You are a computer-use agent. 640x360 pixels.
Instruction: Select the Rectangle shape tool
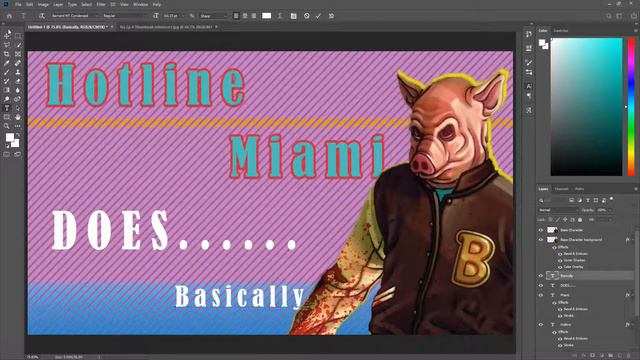7,117
